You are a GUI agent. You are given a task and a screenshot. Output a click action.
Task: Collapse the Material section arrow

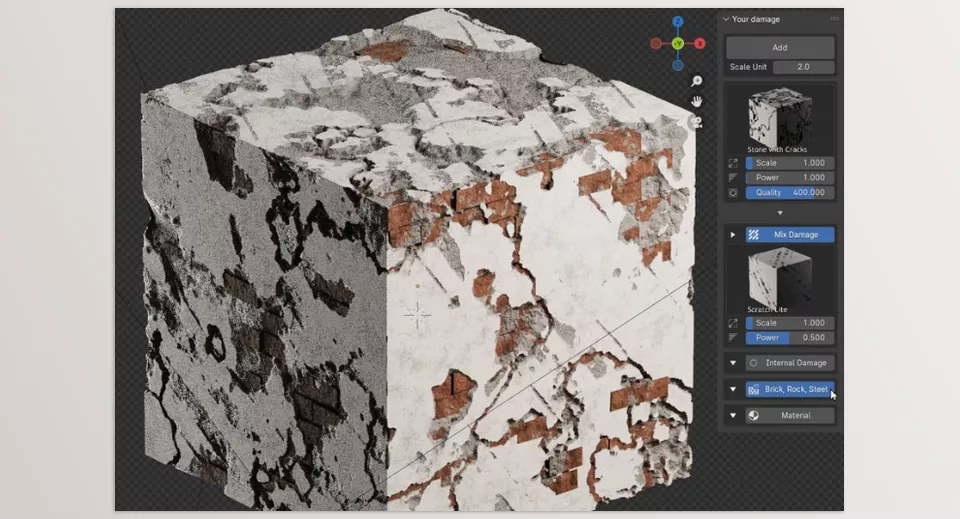pos(733,415)
